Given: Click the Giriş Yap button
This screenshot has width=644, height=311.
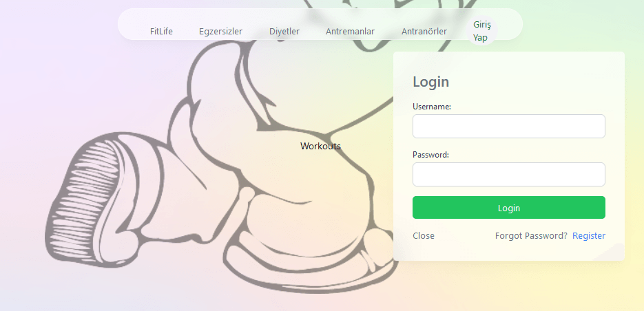Looking at the screenshot, I should coord(482,31).
